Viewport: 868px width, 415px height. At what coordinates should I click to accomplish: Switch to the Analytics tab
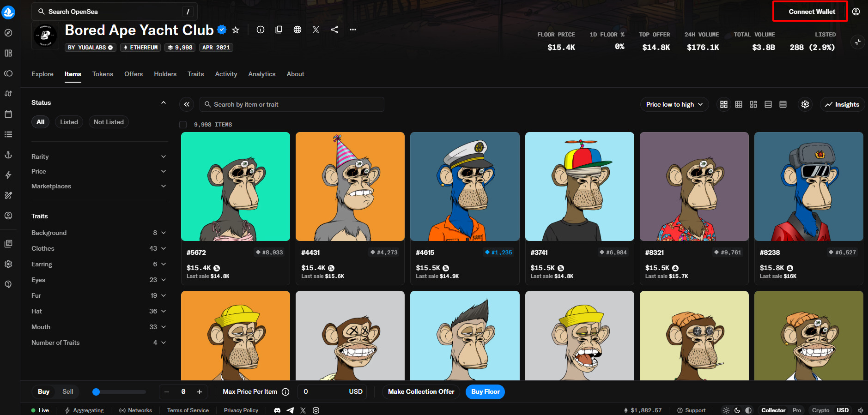pos(262,74)
